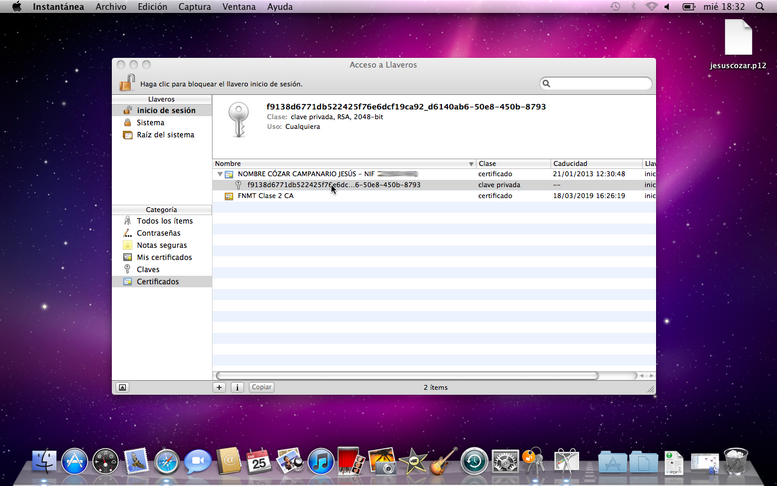
Task: Click the add (+) button
Action: pyautogui.click(x=219, y=387)
